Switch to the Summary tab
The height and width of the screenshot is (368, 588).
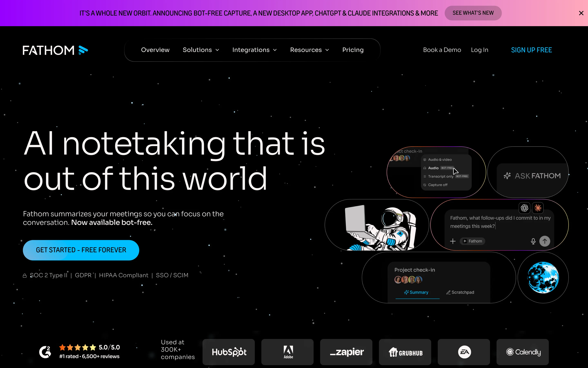click(x=416, y=292)
